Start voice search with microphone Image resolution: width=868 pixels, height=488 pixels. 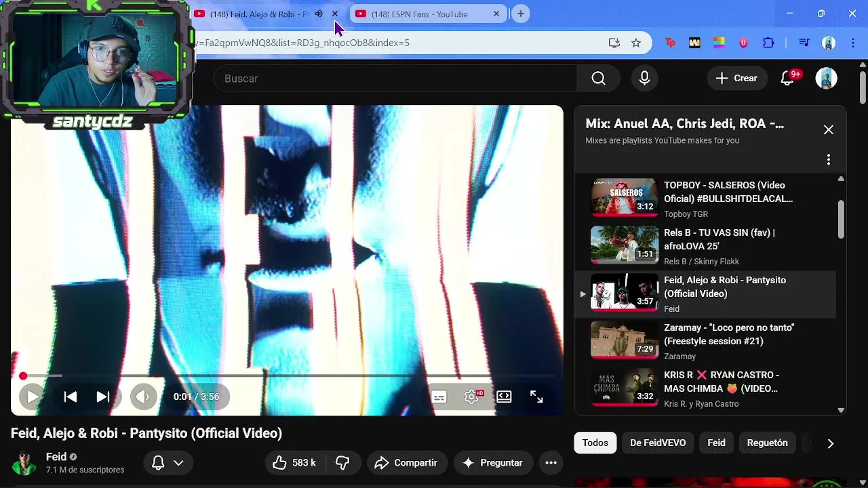[645, 79]
